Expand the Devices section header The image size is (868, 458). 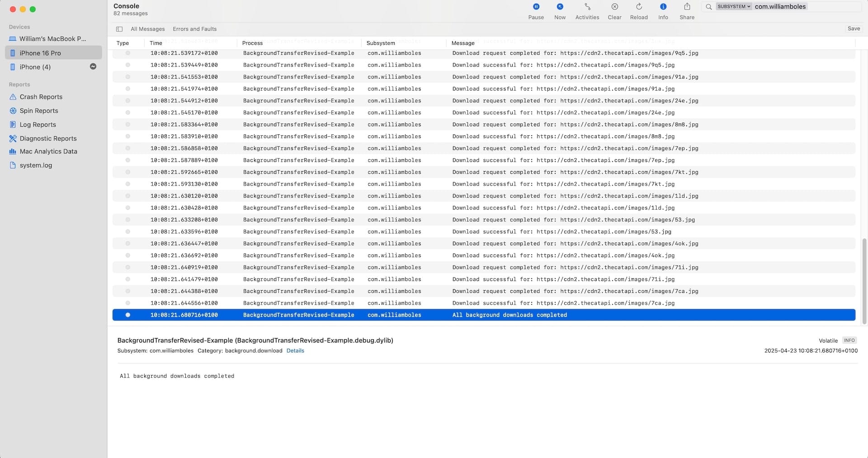[19, 27]
